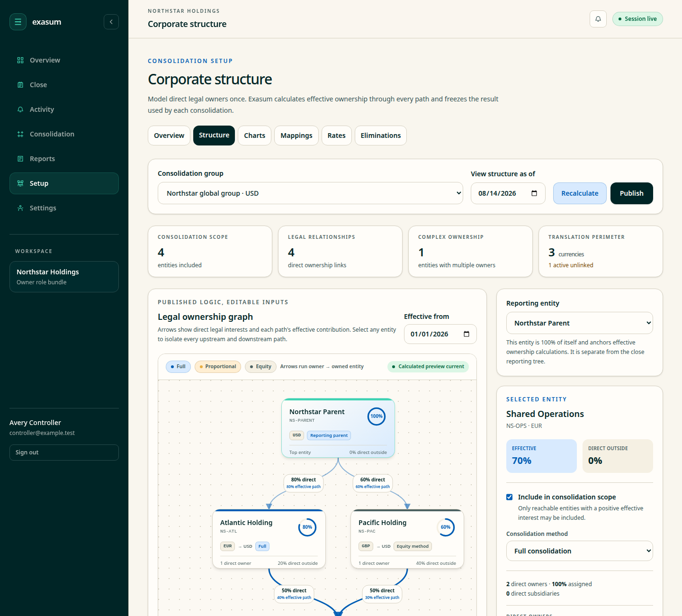Open notifications with the bell icon
The image size is (682, 616).
[598, 19]
